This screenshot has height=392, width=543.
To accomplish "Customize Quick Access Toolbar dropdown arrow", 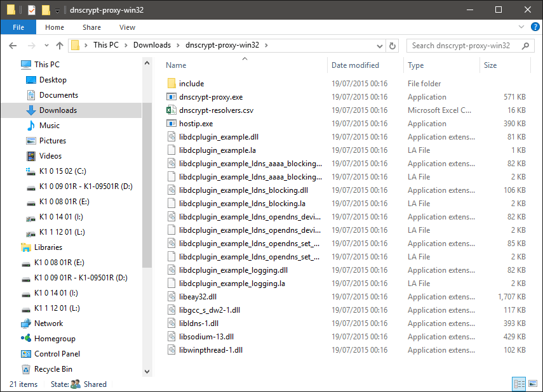I will [x=57, y=11].
